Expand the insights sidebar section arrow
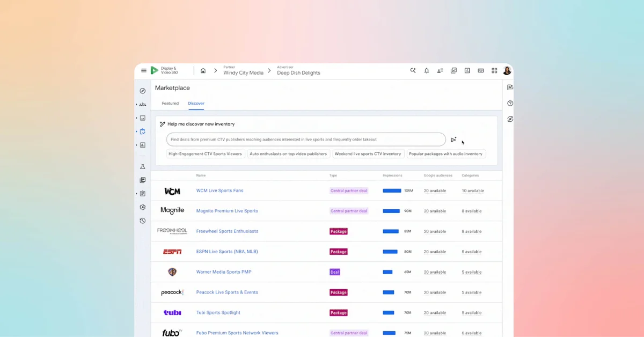Screen dimensions: 644x337 [x=136, y=145]
